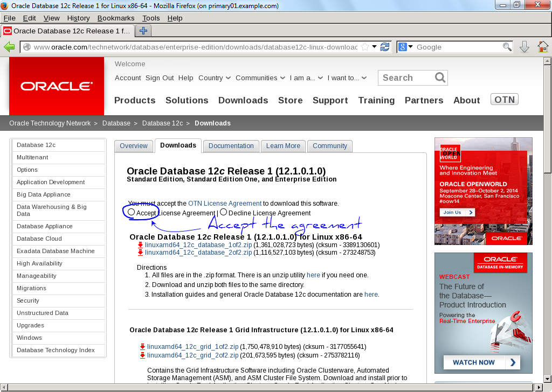The image size is (552, 392).
Task: Click the OTN button in navigation
Action: pos(505,100)
